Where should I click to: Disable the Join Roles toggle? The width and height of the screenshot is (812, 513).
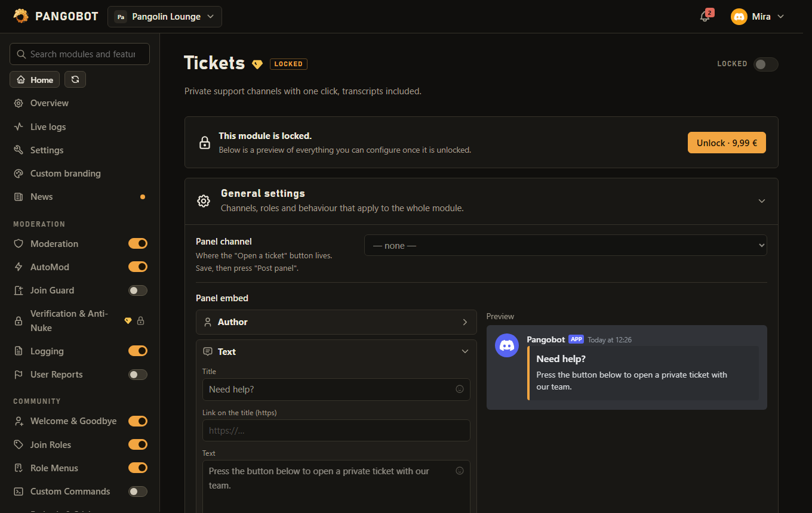(138, 444)
